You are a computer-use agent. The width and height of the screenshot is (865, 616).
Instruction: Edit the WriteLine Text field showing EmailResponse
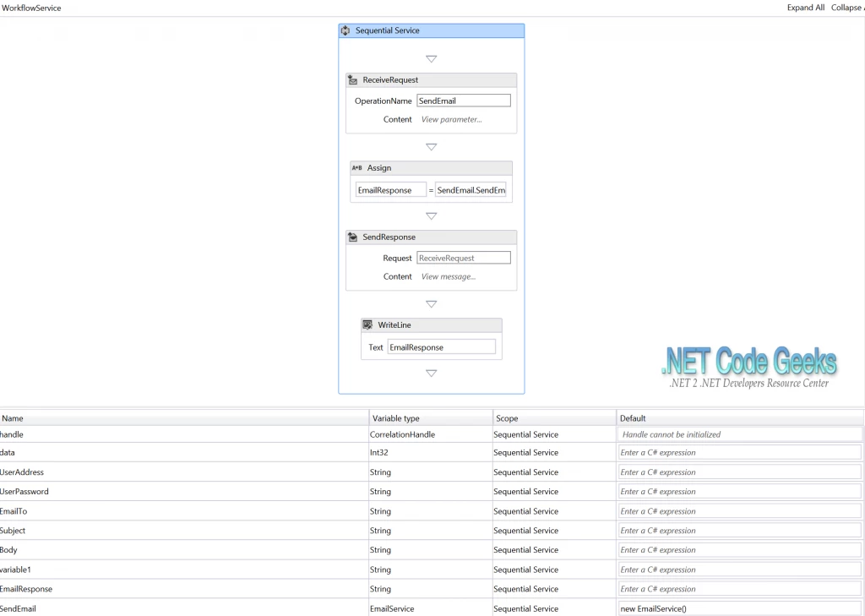441,346
